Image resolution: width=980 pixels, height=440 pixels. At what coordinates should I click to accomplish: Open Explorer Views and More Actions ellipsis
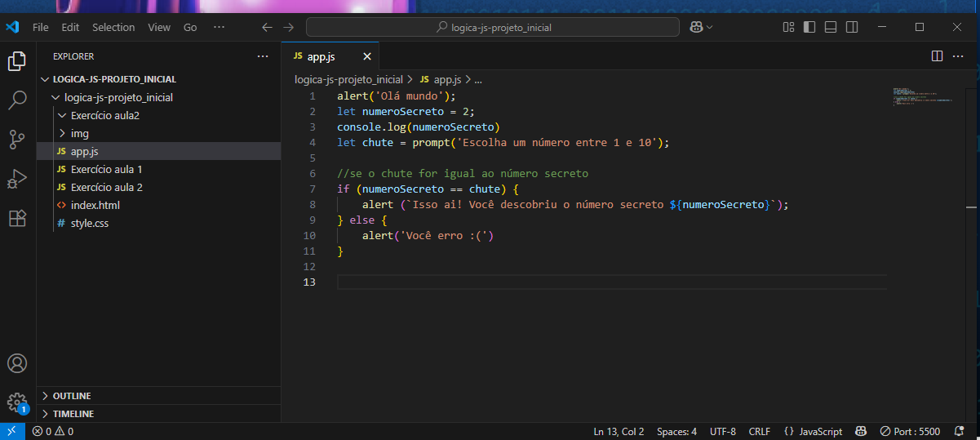tap(263, 56)
